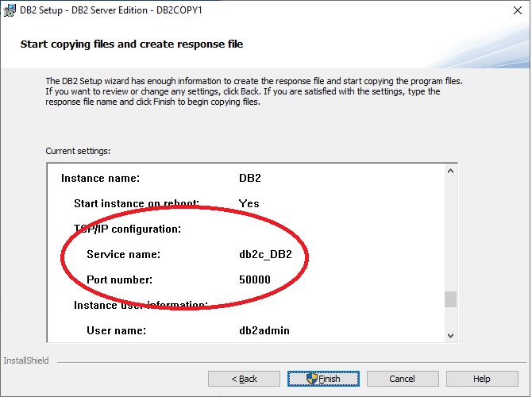Screen dimensions: 532x397
Task: Click the Yes value for start on reboot
Action: [x=249, y=203]
